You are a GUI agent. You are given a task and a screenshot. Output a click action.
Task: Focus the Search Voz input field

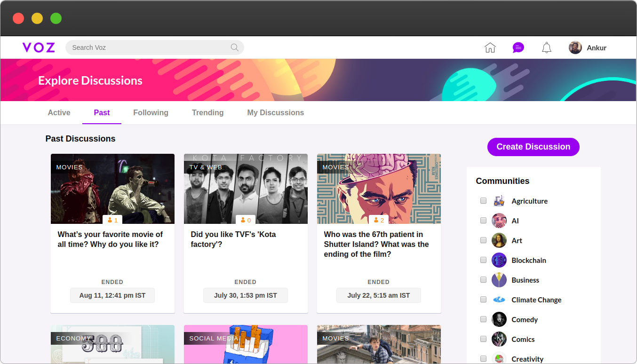(x=155, y=47)
